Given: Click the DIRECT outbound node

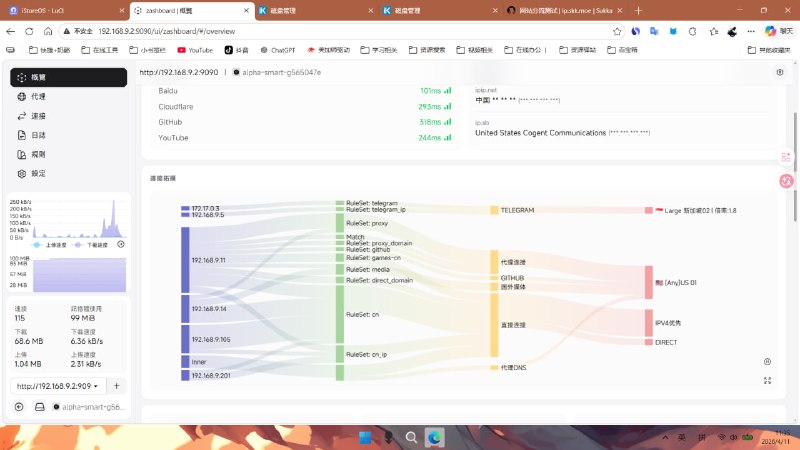Looking at the screenshot, I should 648,342.
